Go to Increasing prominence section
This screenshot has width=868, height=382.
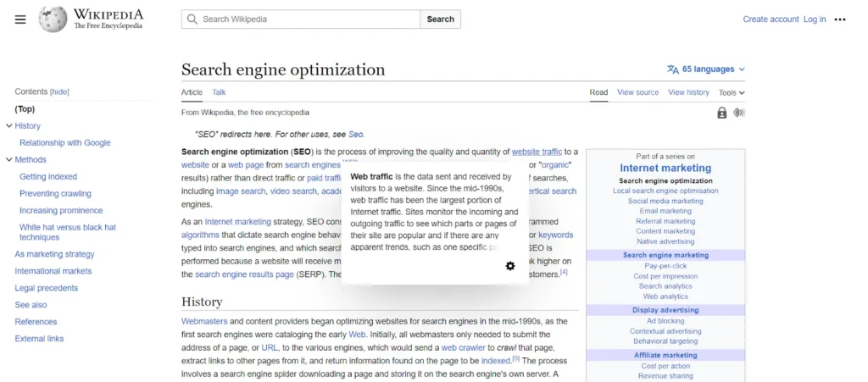61,211
